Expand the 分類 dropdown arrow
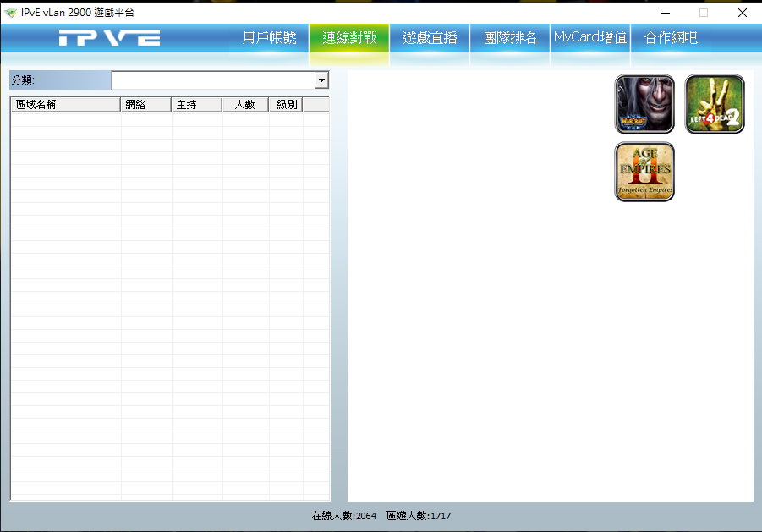The width and height of the screenshot is (762, 532). tap(321, 80)
